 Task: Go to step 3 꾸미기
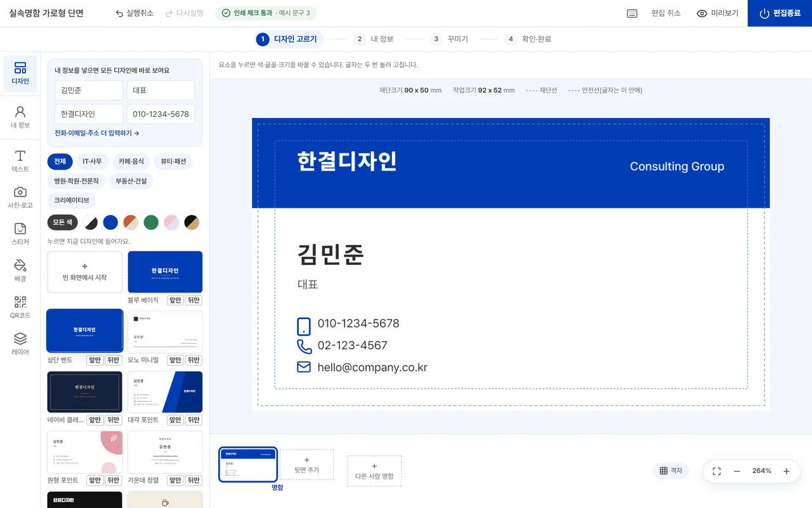coord(449,39)
